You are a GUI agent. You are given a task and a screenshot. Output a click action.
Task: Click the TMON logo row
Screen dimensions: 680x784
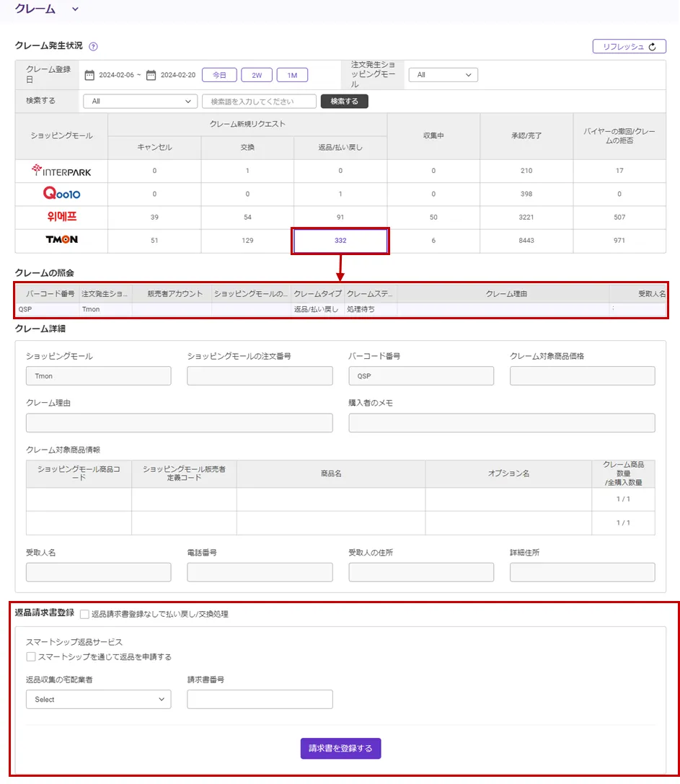(61, 240)
